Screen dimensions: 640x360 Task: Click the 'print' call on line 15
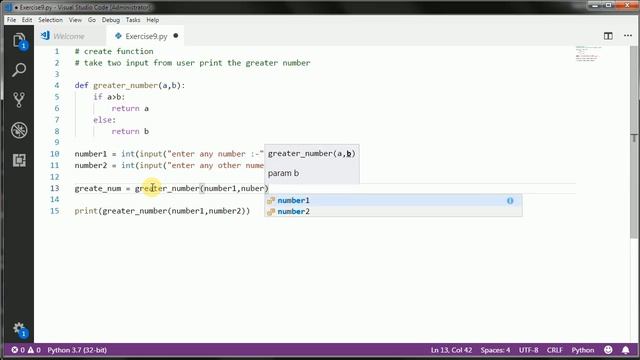point(86,211)
